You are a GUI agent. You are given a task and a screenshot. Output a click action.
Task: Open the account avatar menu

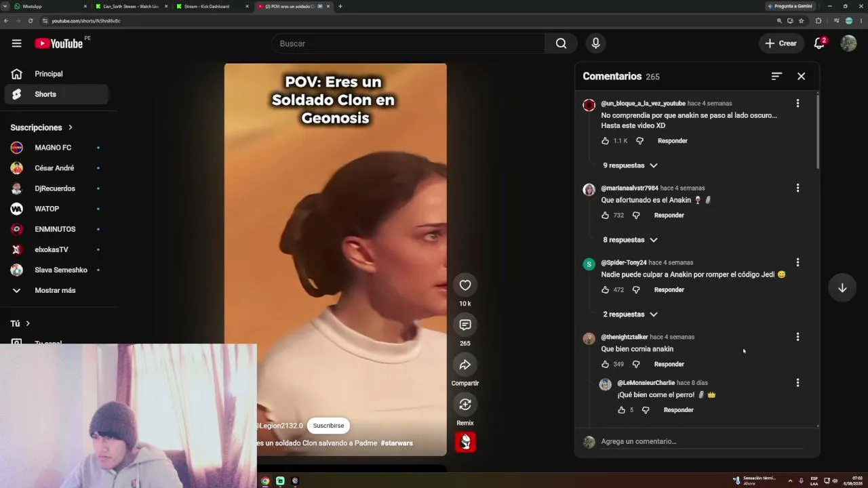848,43
